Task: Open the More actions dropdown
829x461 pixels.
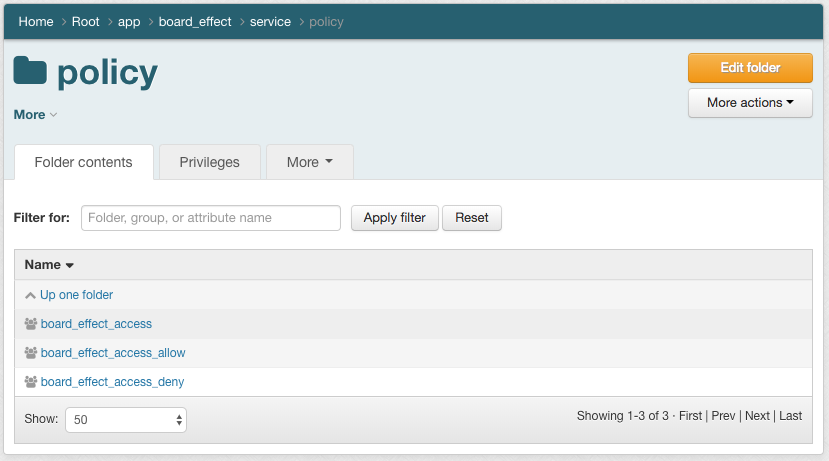Action: pos(750,103)
